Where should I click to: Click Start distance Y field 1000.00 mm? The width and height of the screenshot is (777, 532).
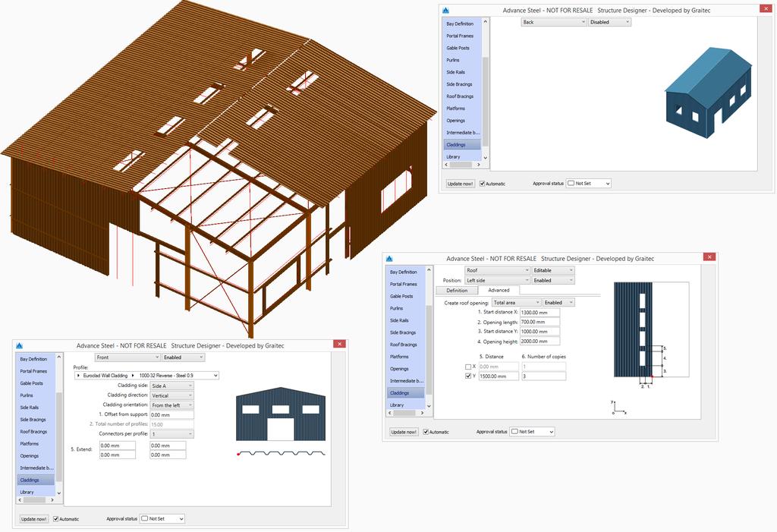tap(539, 332)
